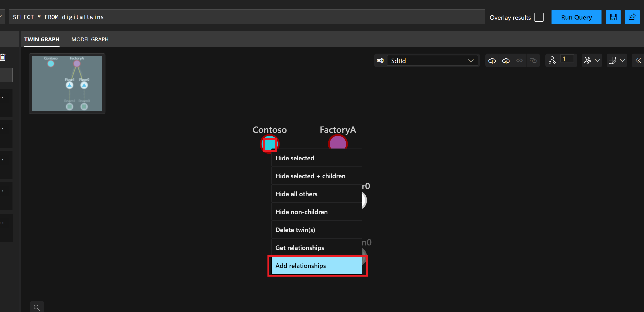Screen dimensions: 644x312
Task: Switch to the MODEL GRAPH tab
Action: pos(90,39)
